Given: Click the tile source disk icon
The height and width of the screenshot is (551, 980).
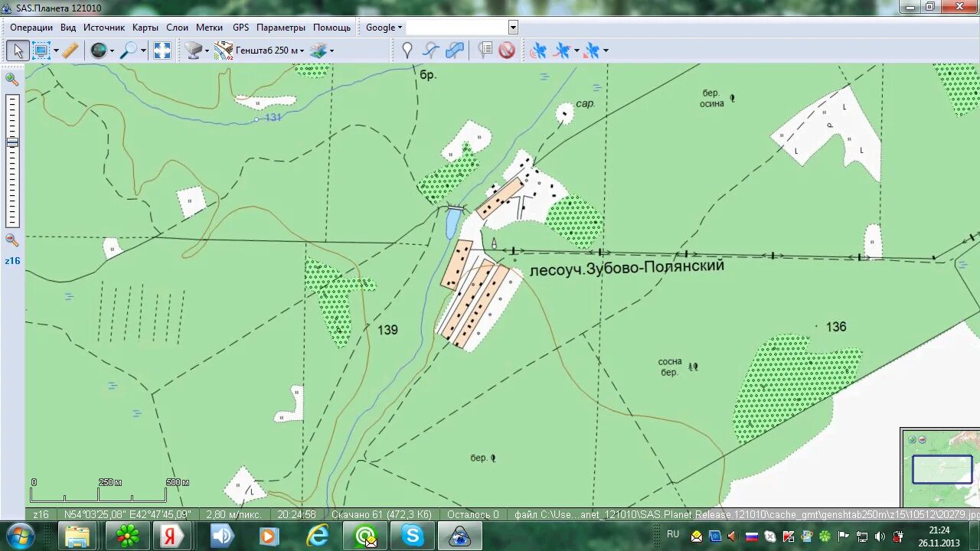Looking at the screenshot, I should [193, 51].
